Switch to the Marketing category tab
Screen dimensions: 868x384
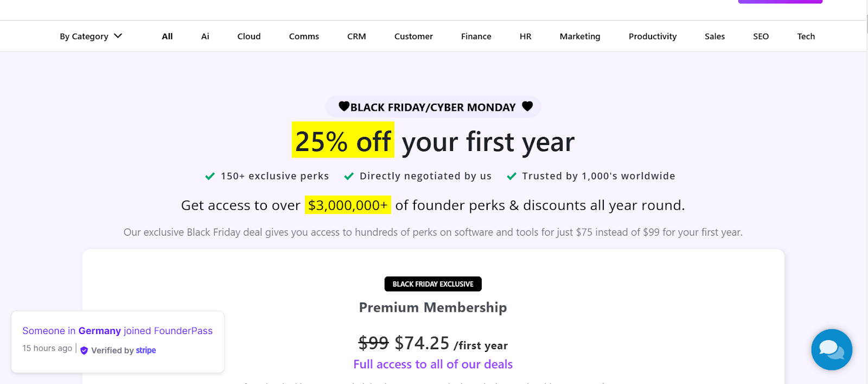[x=579, y=36]
